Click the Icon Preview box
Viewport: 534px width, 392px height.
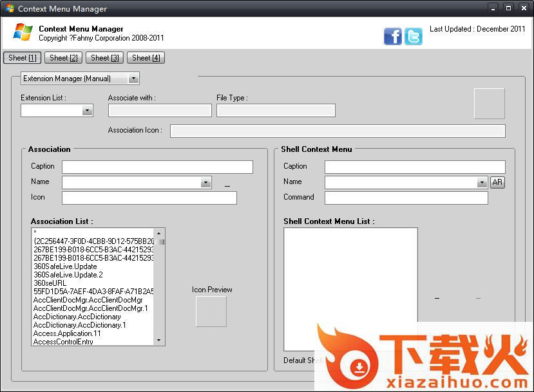click(211, 312)
